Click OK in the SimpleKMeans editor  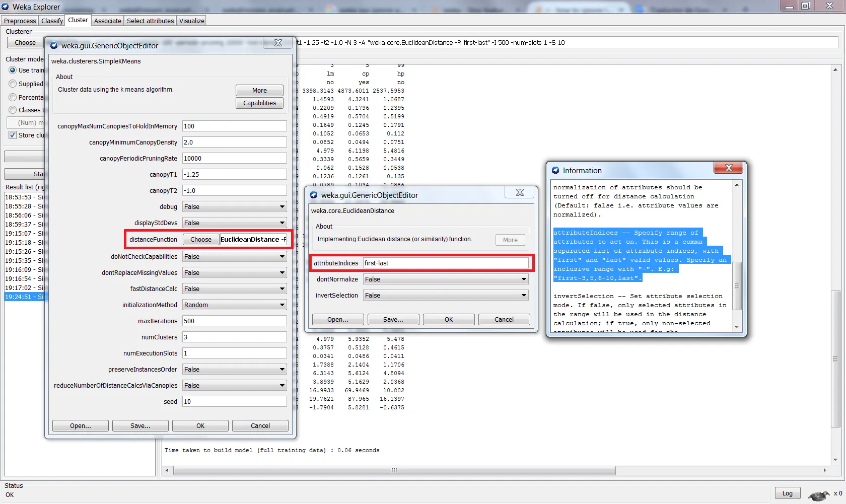(200, 425)
